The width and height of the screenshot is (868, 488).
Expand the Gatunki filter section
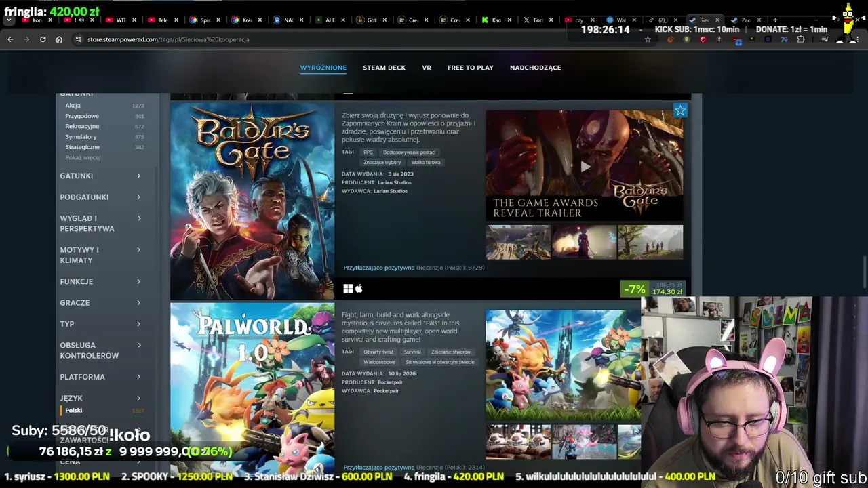tap(100, 176)
